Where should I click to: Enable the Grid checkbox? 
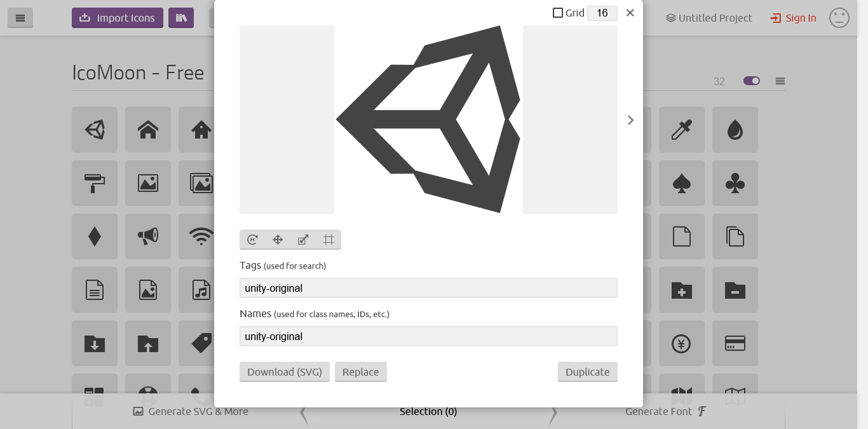point(558,13)
